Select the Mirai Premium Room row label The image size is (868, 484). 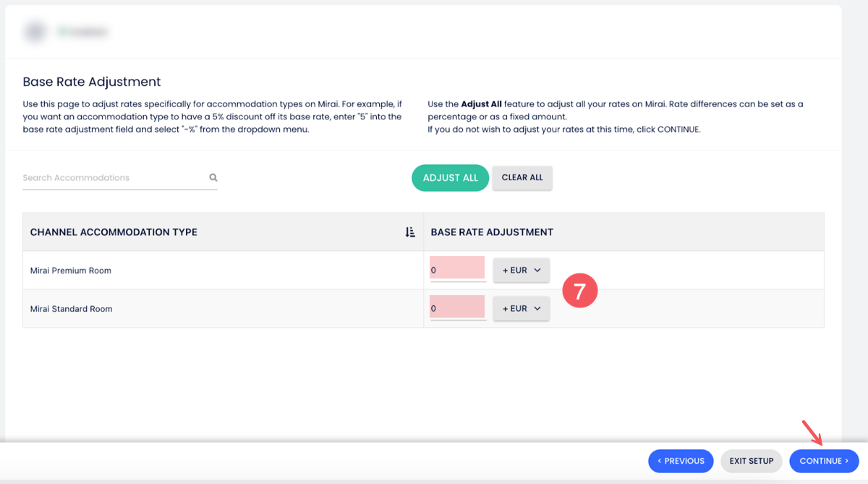pyautogui.click(x=71, y=271)
